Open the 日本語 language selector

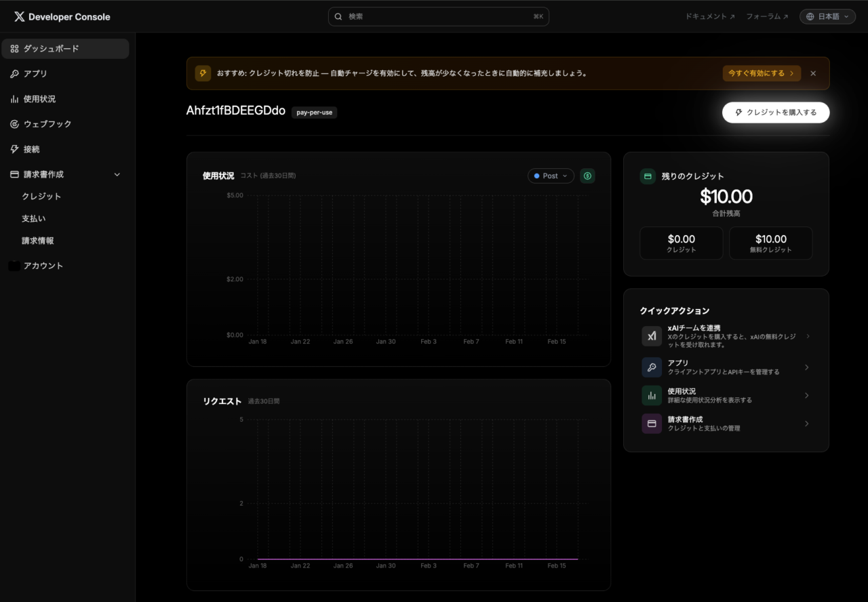pos(827,16)
